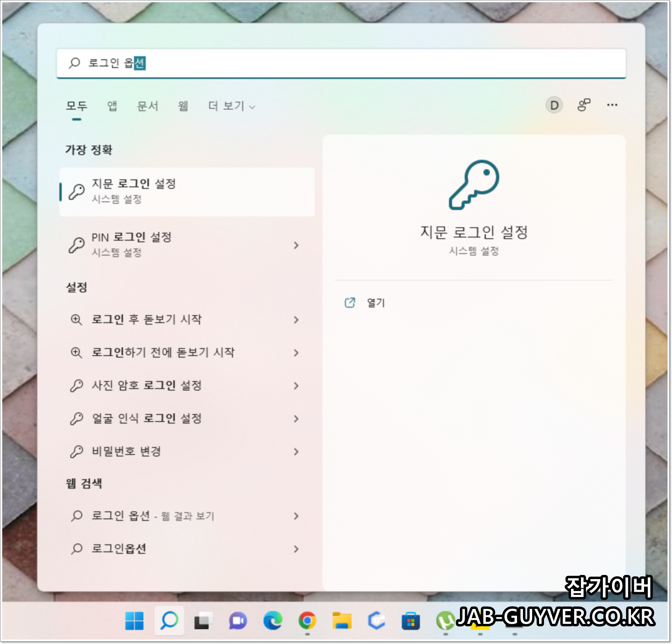Click magnifier icon beside 로그인 후 돋보기 시작
Screen dimensions: 672x644
77,320
